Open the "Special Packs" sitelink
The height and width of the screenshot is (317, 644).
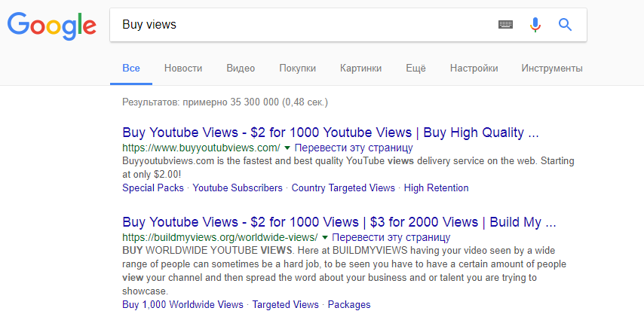tap(153, 187)
